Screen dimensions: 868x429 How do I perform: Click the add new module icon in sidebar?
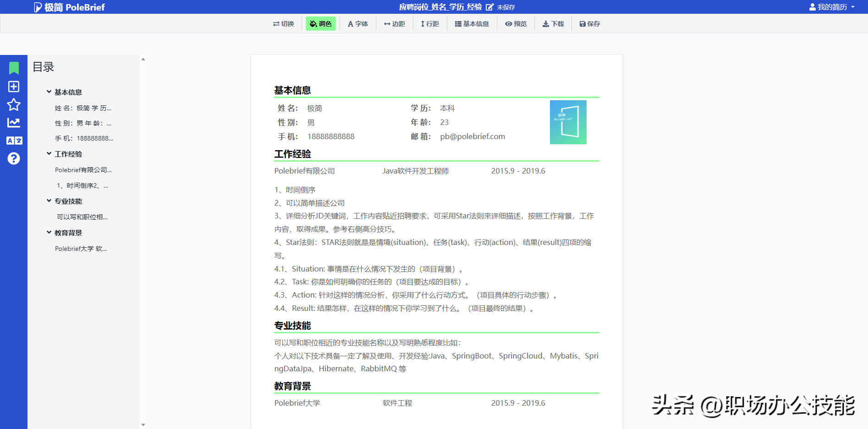pos(14,86)
